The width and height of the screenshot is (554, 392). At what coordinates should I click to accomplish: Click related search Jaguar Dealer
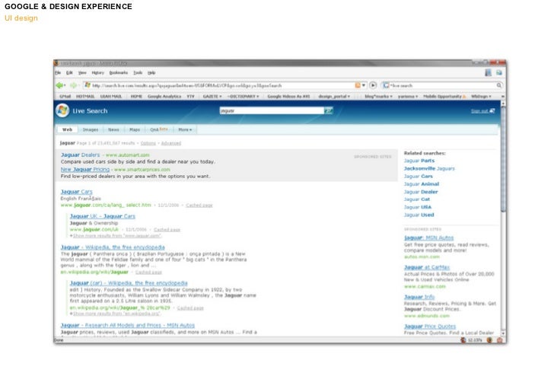421,192
